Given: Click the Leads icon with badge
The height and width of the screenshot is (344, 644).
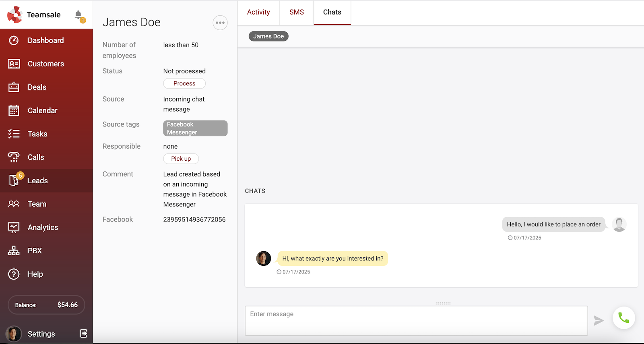Looking at the screenshot, I should tap(14, 180).
